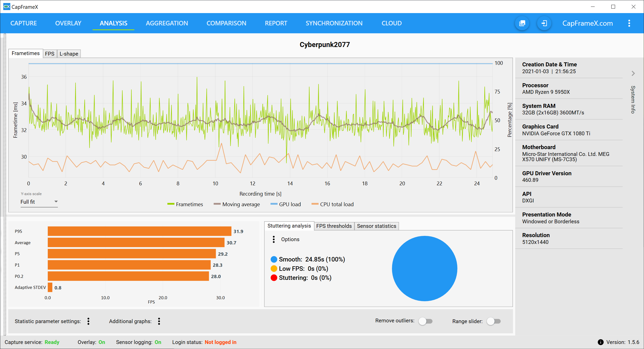Click the vertical System Info label
Image resolution: width=644 pixels, height=349 pixels.
click(633, 100)
